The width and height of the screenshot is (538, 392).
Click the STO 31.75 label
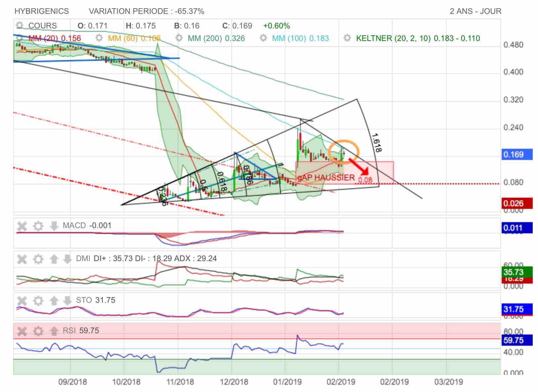point(96,300)
